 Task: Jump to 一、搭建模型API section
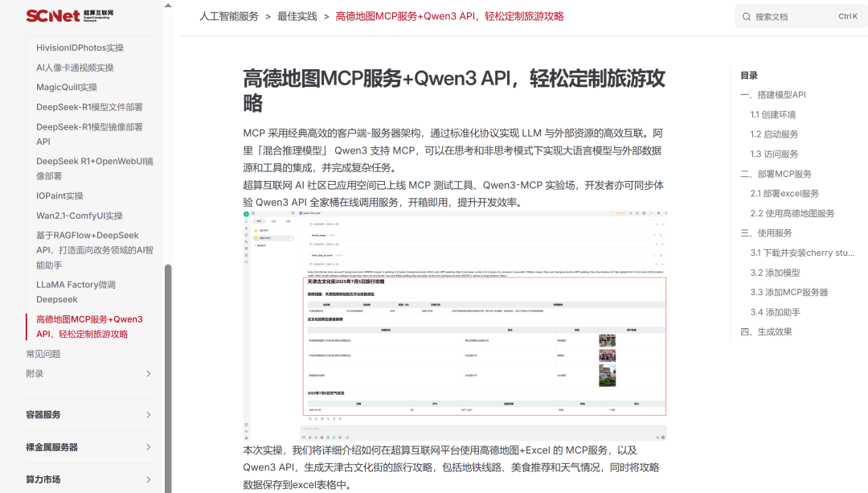[773, 95]
